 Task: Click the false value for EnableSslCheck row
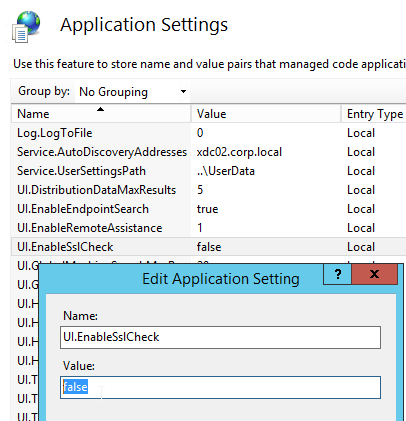tap(209, 247)
